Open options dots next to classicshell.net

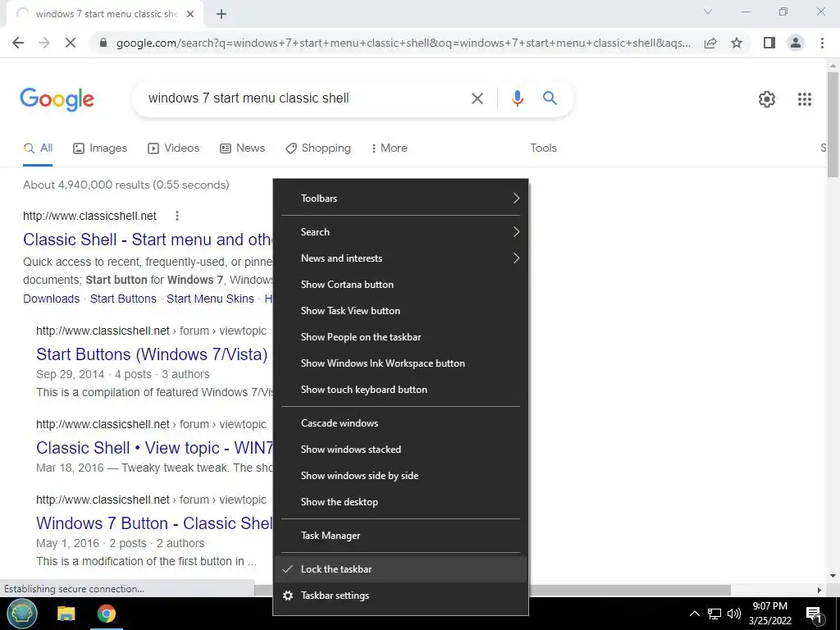point(177,216)
